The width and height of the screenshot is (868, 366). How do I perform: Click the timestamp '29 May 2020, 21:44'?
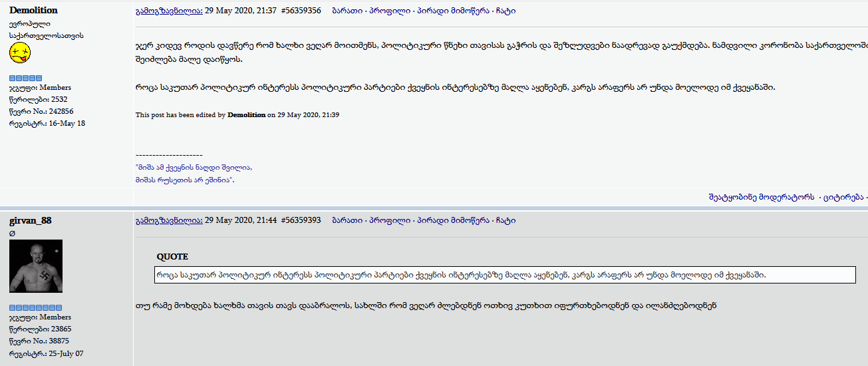pos(241,220)
